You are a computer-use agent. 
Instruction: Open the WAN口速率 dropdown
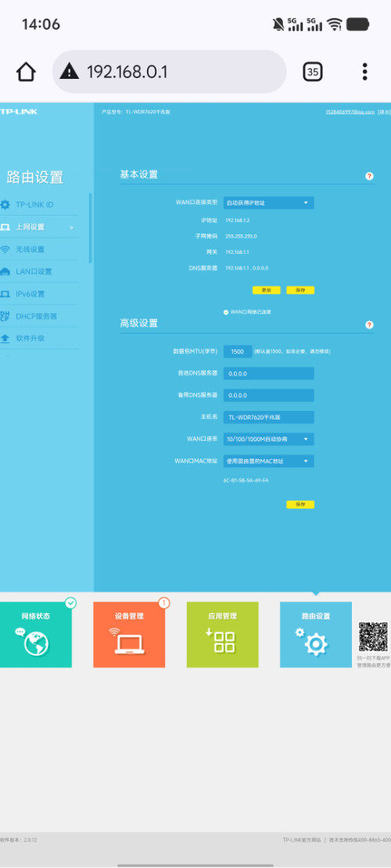coord(268,439)
